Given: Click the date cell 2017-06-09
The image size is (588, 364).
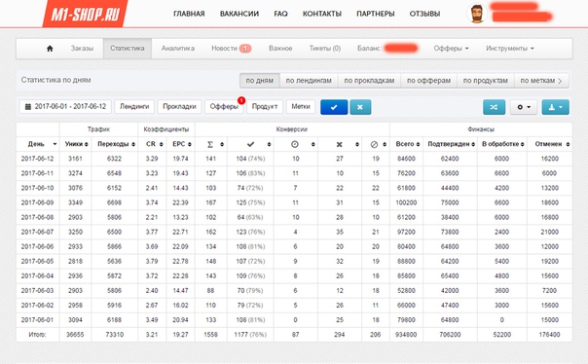Looking at the screenshot, I should coord(38,202).
